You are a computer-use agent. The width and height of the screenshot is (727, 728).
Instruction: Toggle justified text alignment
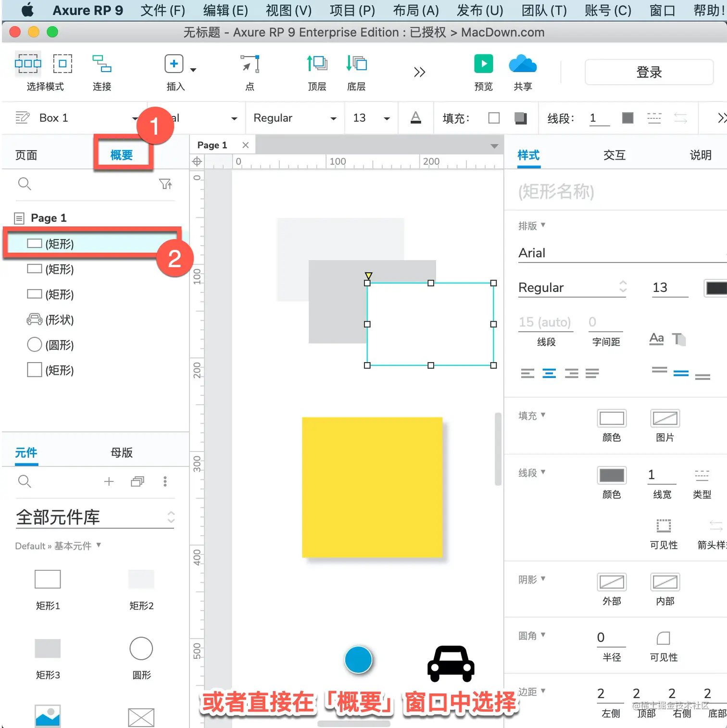click(x=592, y=374)
